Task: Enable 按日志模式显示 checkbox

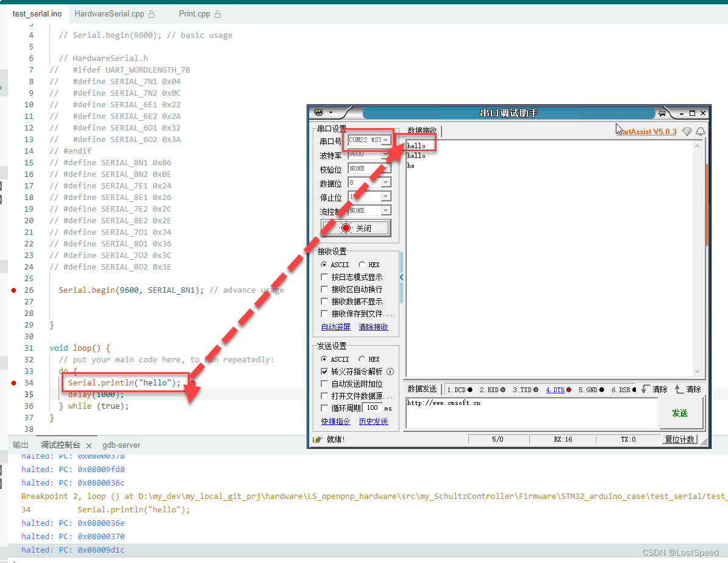Action: [324, 277]
